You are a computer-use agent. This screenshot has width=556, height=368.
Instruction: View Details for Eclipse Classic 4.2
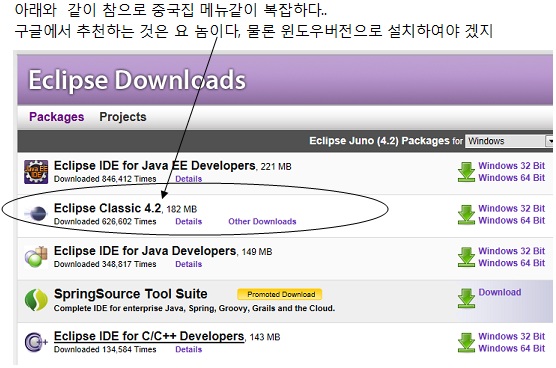[189, 222]
